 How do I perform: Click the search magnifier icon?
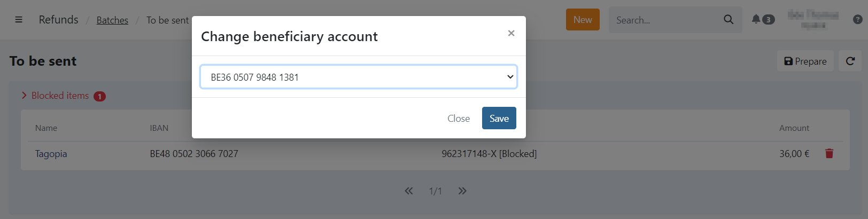[728, 20]
